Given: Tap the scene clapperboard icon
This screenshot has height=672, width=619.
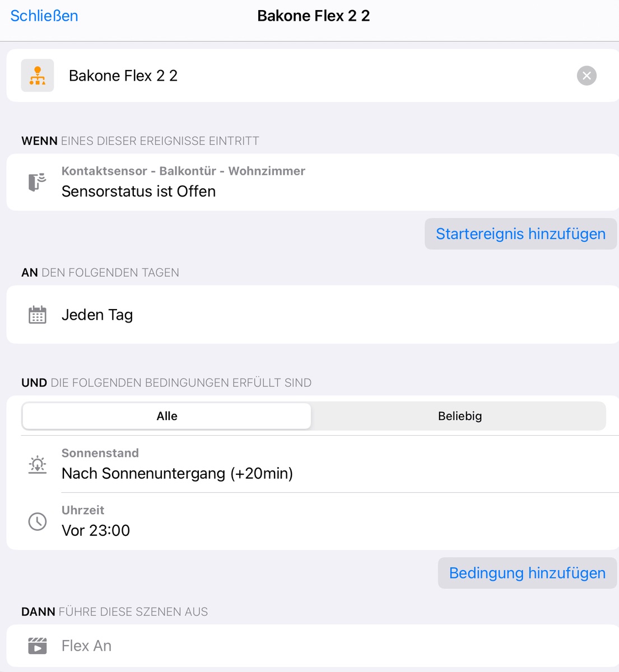Looking at the screenshot, I should tap(38, 646).
